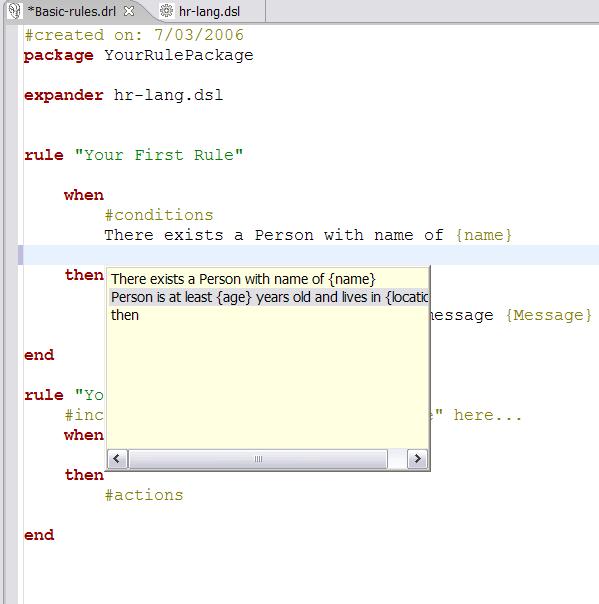Viewport: 599px width, 604px height.
Task: Click the second 'when' keyword
Action: tap(84, 435)
